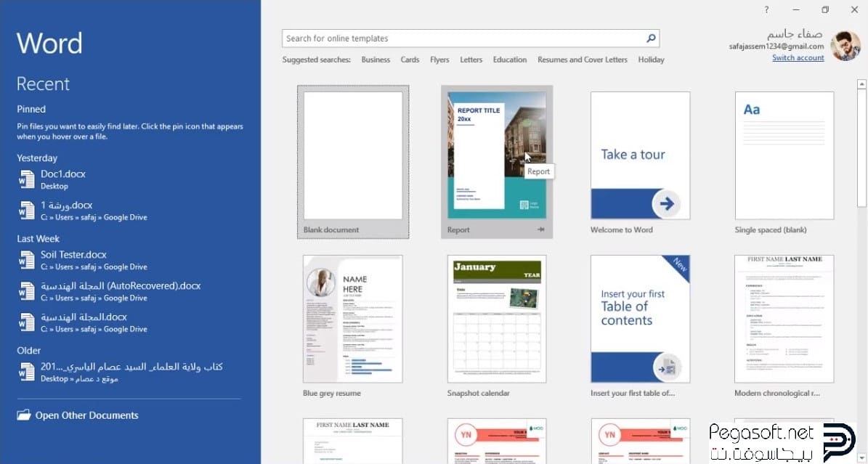Select Letters suggested search
868x464 pixels.
click(471, 60)
